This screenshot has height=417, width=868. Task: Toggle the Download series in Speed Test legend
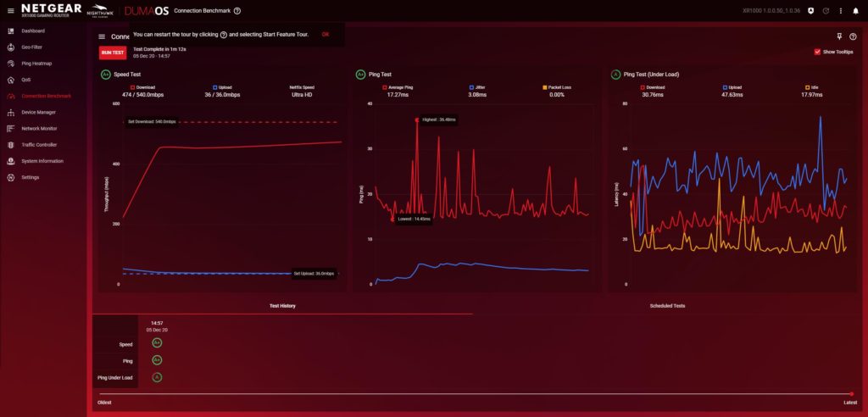(143, 86)
